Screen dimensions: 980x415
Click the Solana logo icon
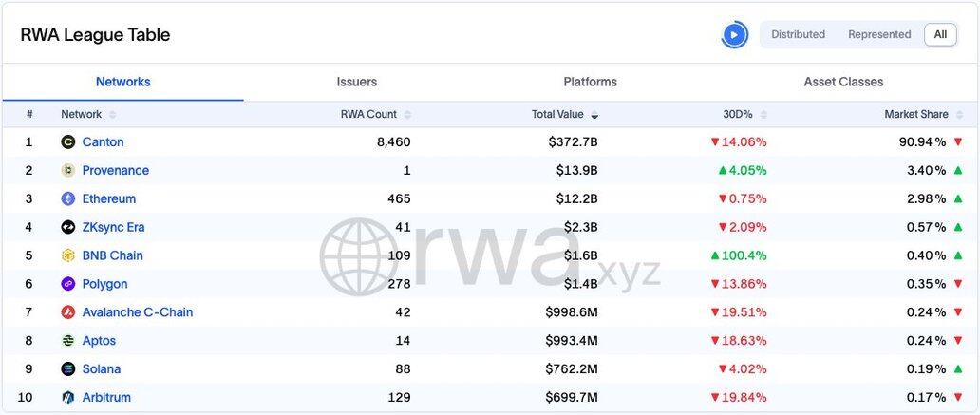(67, 369)
